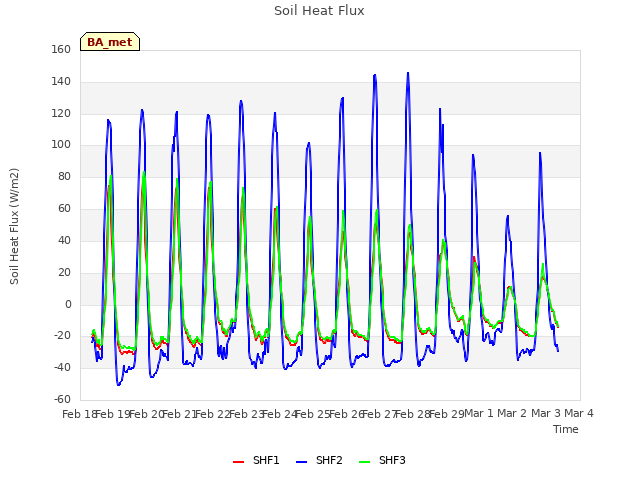Screen dimensions: 640x480
Task: Click the red SHF1 legend color marker
Action: 238,462
